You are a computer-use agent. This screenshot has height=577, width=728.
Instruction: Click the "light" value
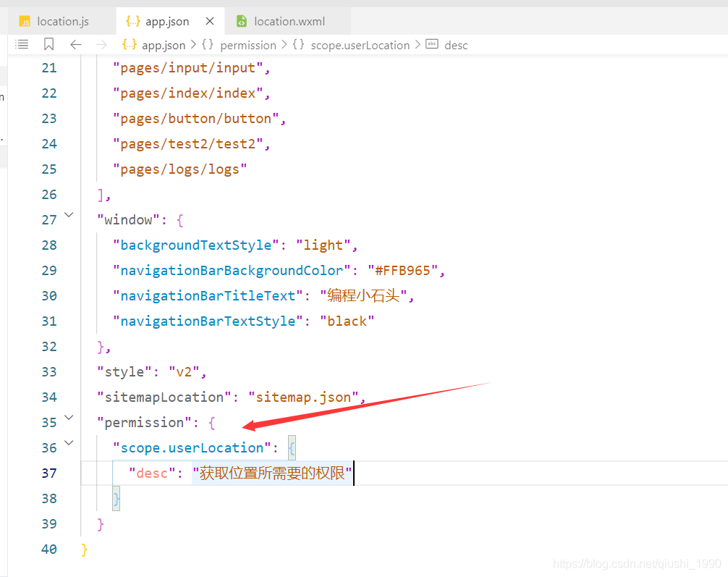pyautogui.click(x=323, y=245)
